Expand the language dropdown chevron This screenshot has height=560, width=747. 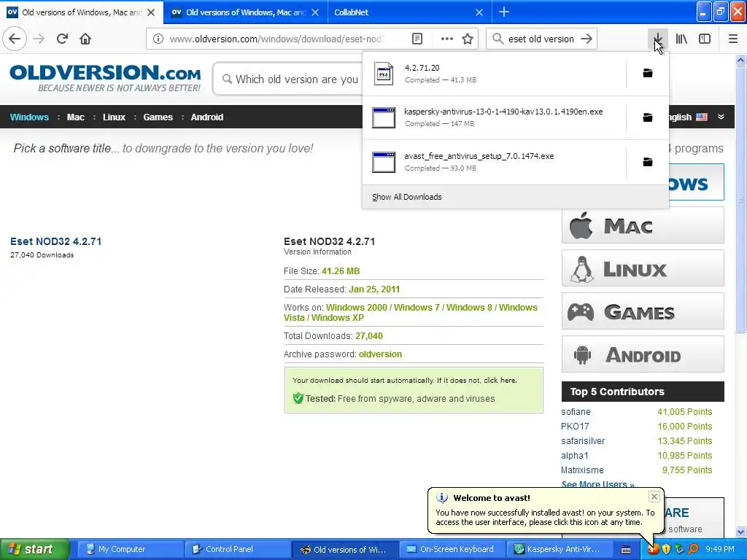[721, 117]
